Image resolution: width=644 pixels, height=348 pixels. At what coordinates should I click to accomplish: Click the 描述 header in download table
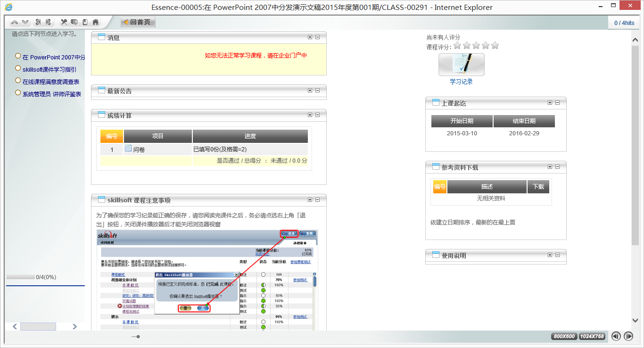point(487,187)
